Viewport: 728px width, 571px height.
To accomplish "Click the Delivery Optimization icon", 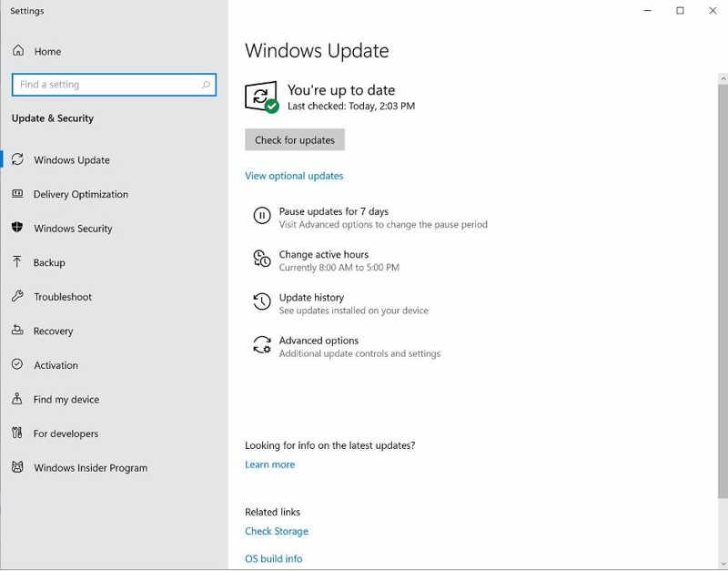I will pyautogui.click(x=17, y=193).
